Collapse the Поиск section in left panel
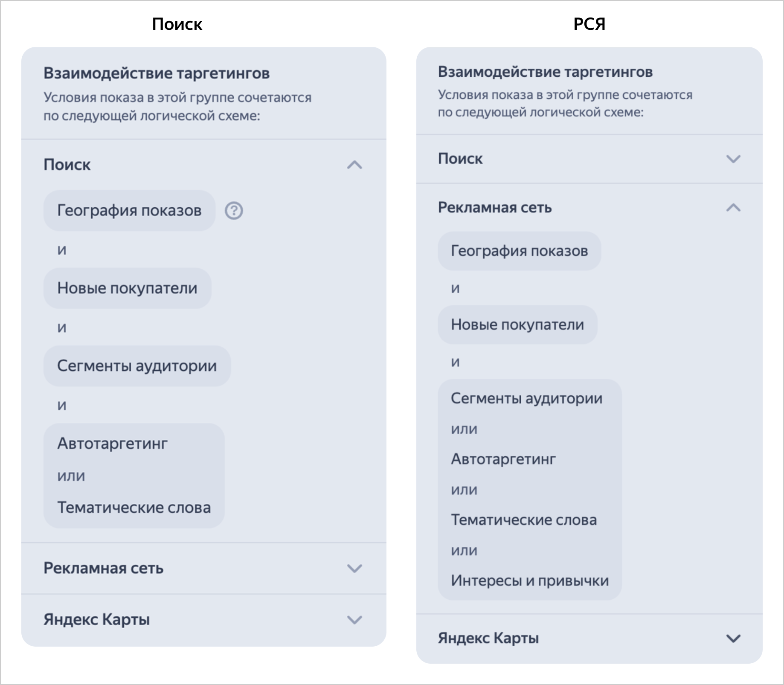Screen dimensions: 784x685 pos(354,165)
